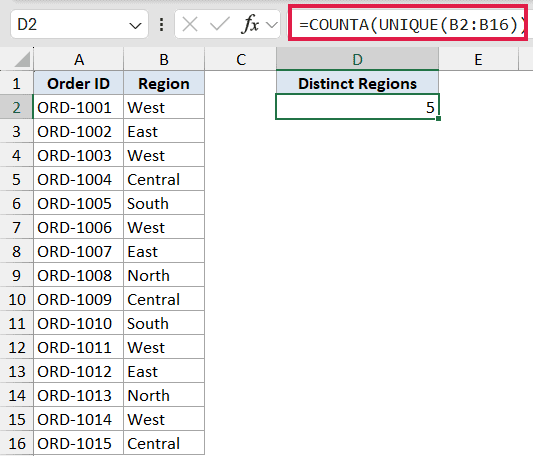
Task: Select cell D2 showing value 5
Action: 358,107
